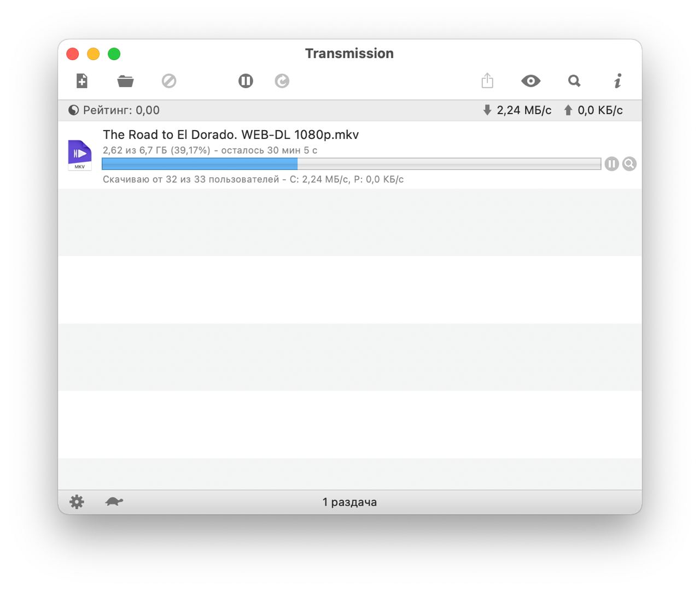Image resolution: width=700 pixels, height=591 pixels.
Task: Pause all torrents from the toolbar
Action: [x=246, y=81]
